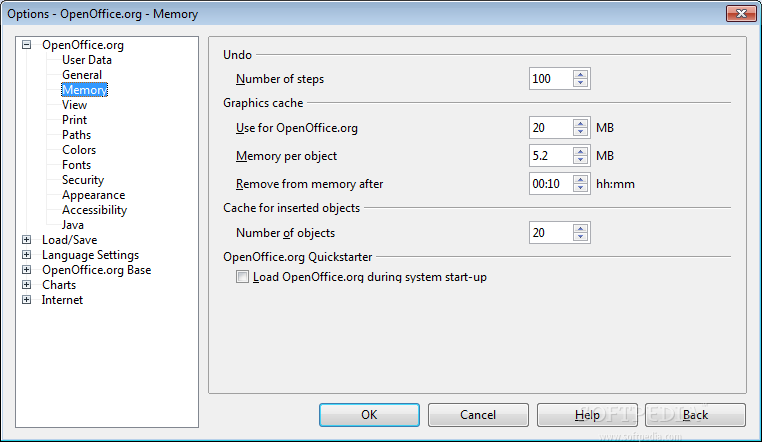The width and height of the screenshot is (762, 442).
Task: Increase Use for OpenOffice.org cache size
Action: 580,123
